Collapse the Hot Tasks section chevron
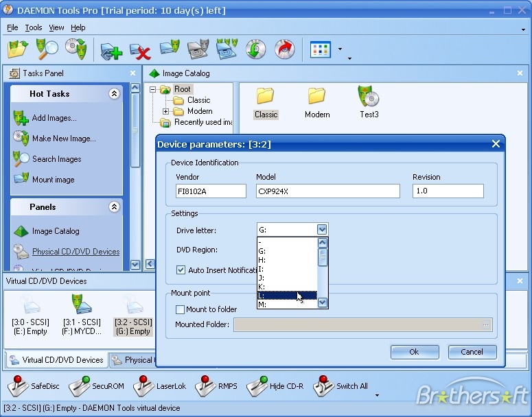The width and height of the screenshot is (532, 417). tap(115, 93)
